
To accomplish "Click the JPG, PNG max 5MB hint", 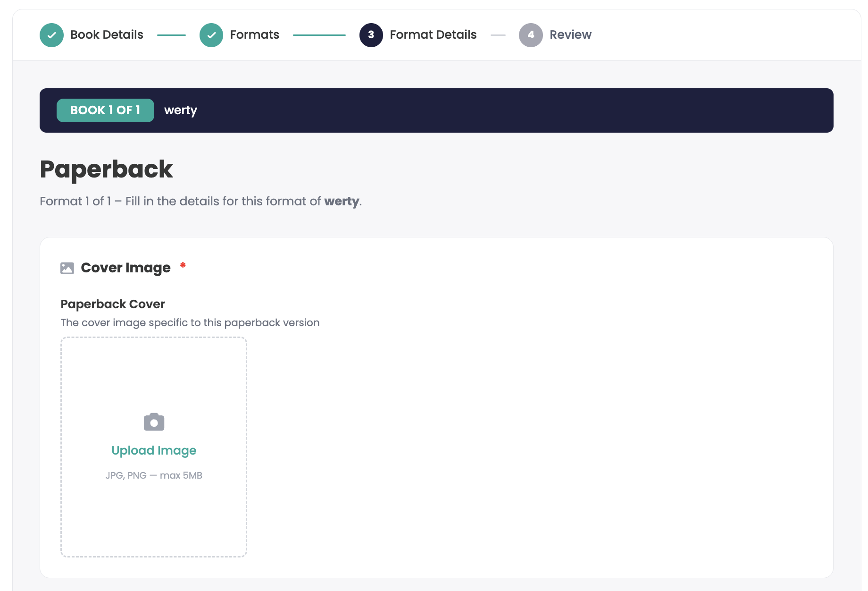I will coord(154,475).
